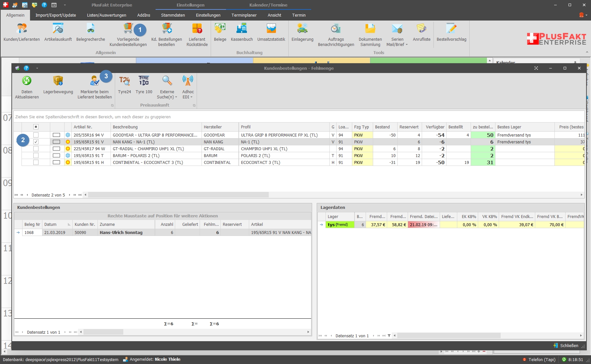Select the tys (Fremd) Lager cell
This screenshot has width=591, height=364.
click(x=340, y=225)
